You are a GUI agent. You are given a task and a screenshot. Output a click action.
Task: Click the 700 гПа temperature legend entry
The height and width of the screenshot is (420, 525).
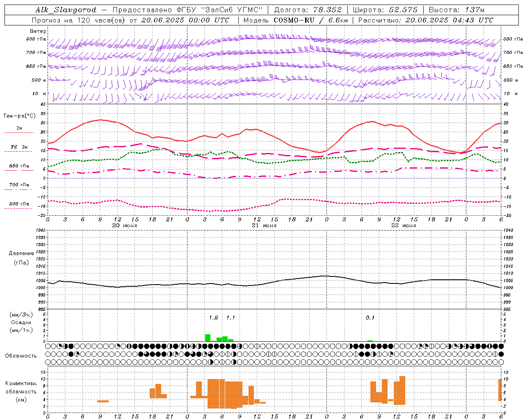click(x=19, y=185)
